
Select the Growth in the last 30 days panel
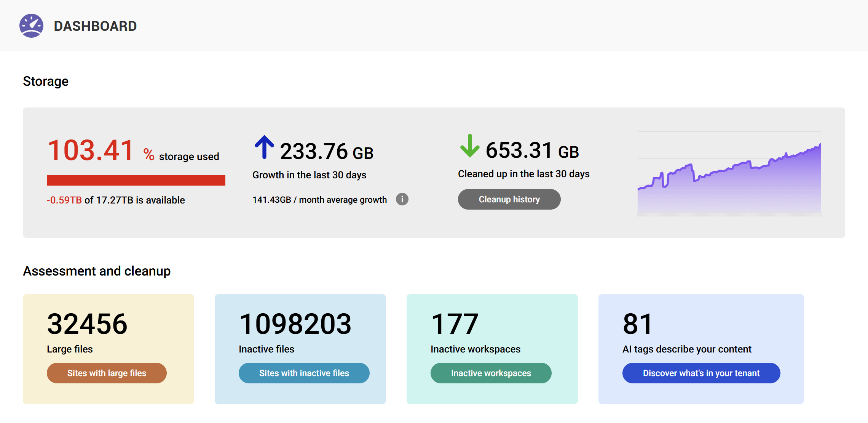coord(320,168)
